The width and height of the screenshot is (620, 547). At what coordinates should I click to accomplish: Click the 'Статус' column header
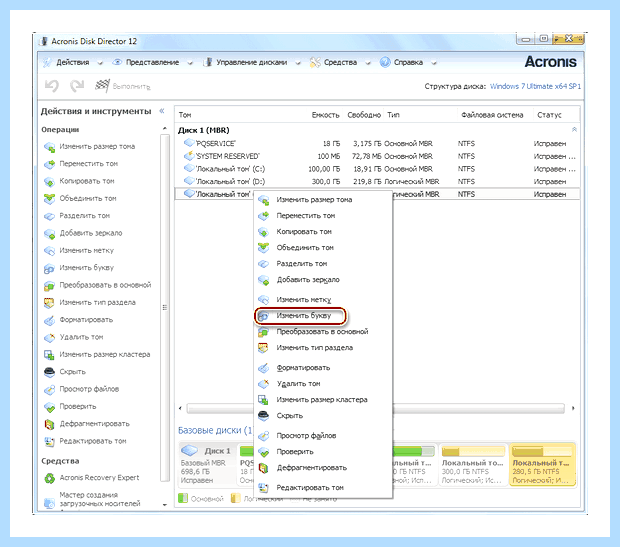[x=549, y=115]
